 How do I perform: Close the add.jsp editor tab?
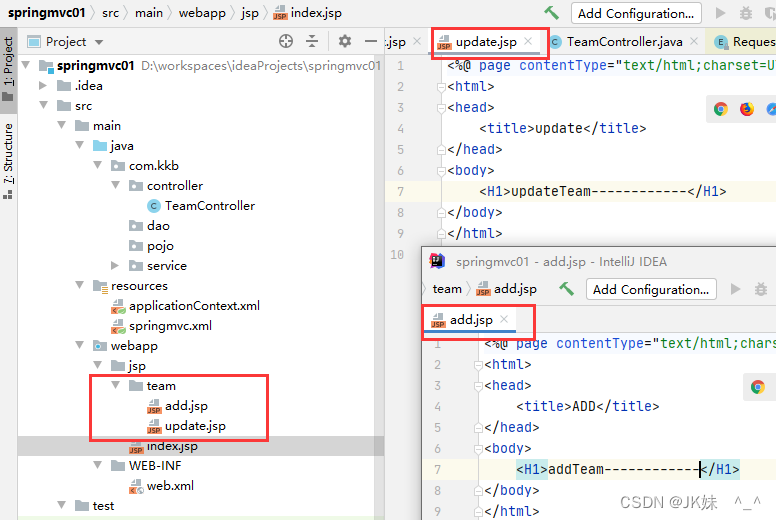point(504,320)
